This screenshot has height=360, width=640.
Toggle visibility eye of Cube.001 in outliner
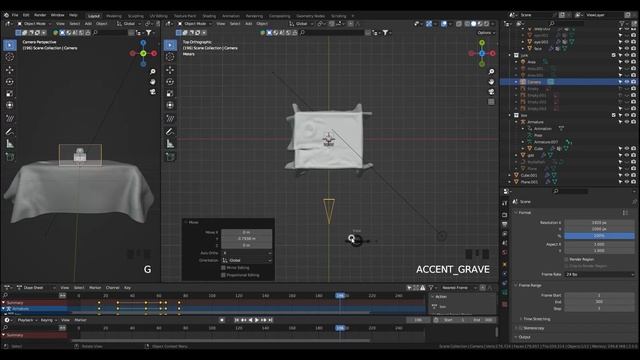click(x=627, y=175)
